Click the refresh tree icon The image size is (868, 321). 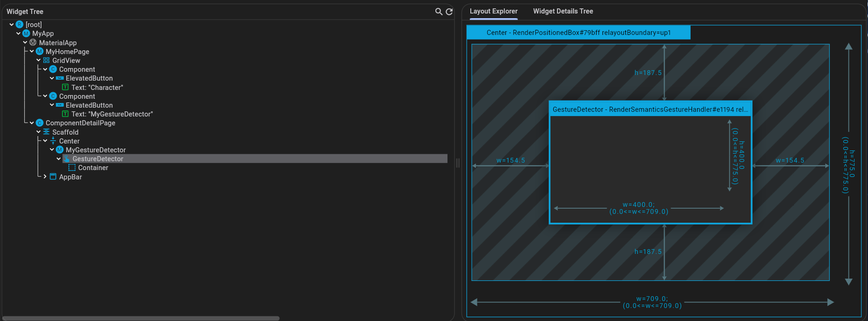[449, 12]
